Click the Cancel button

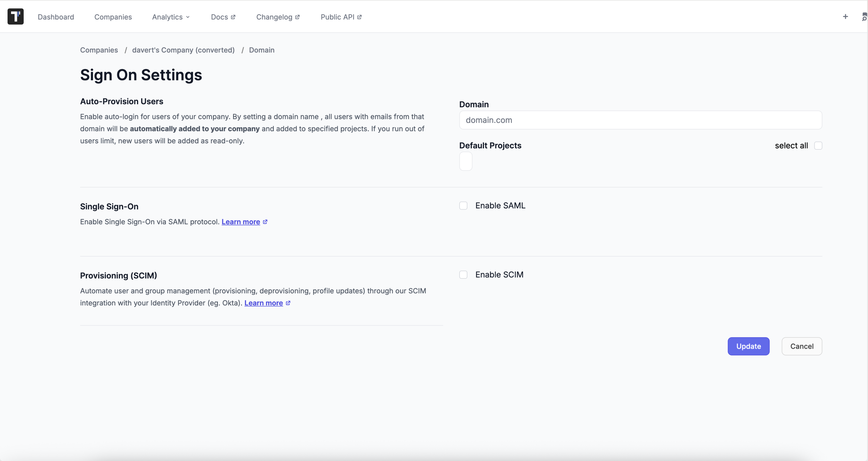coord(802,346)
